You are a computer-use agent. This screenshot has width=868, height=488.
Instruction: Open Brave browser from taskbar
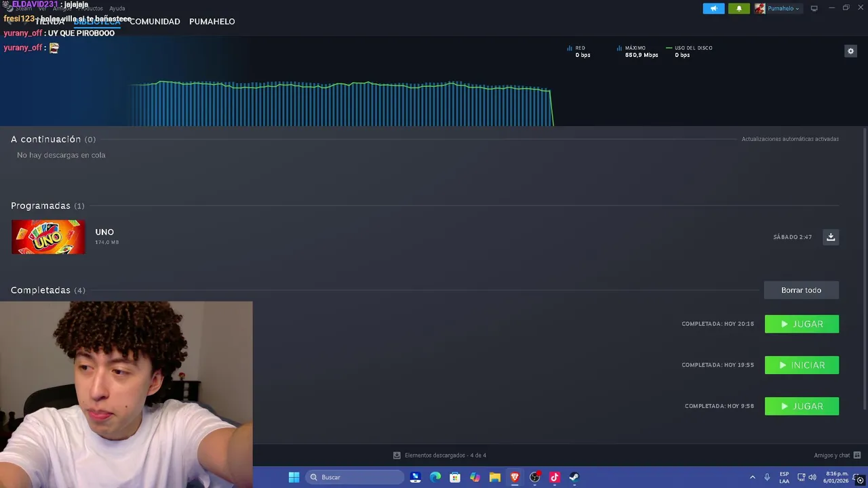pos(515,477)
